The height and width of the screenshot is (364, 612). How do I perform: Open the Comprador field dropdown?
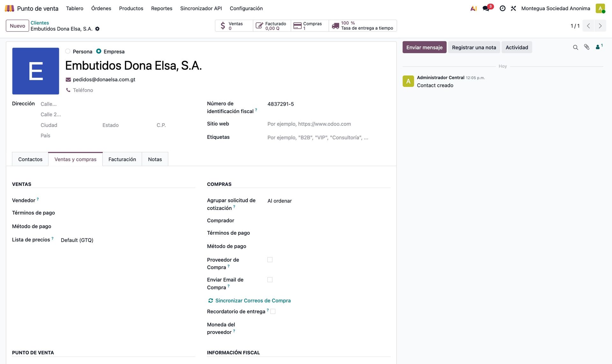[x=329, y=221]
